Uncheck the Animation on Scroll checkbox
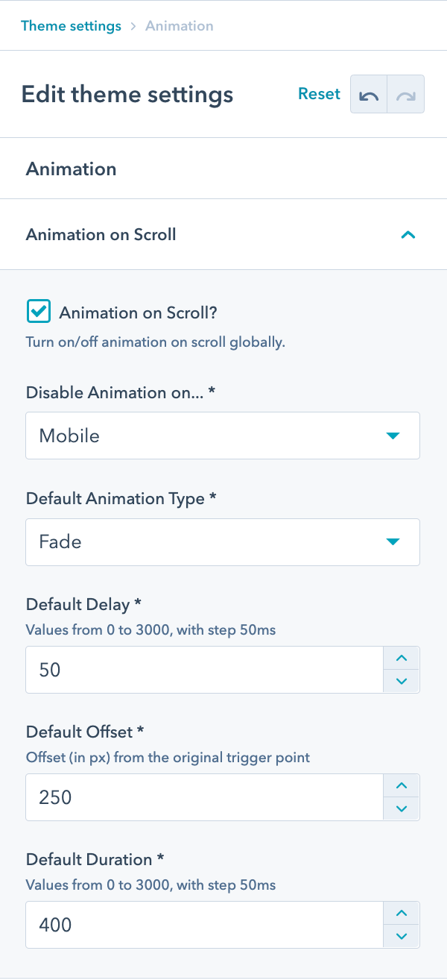Screen dimensions: 447x980 point(38,311)
